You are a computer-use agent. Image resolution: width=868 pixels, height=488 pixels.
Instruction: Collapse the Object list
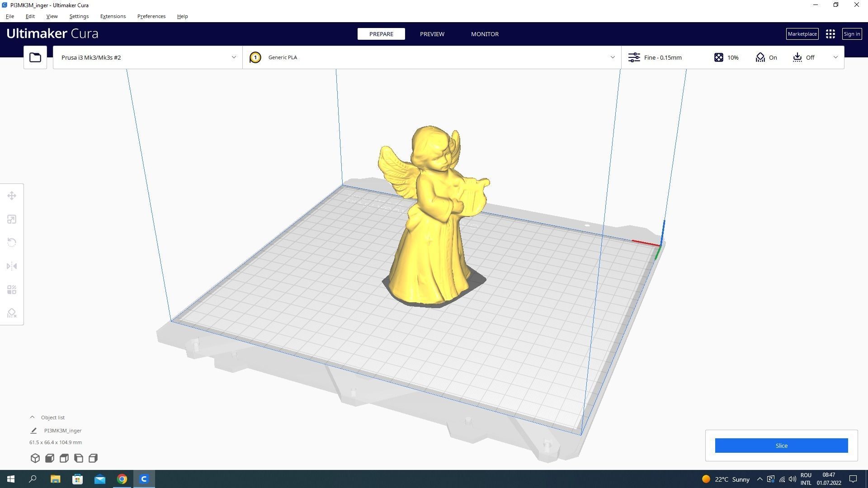[x=32, y=417]
